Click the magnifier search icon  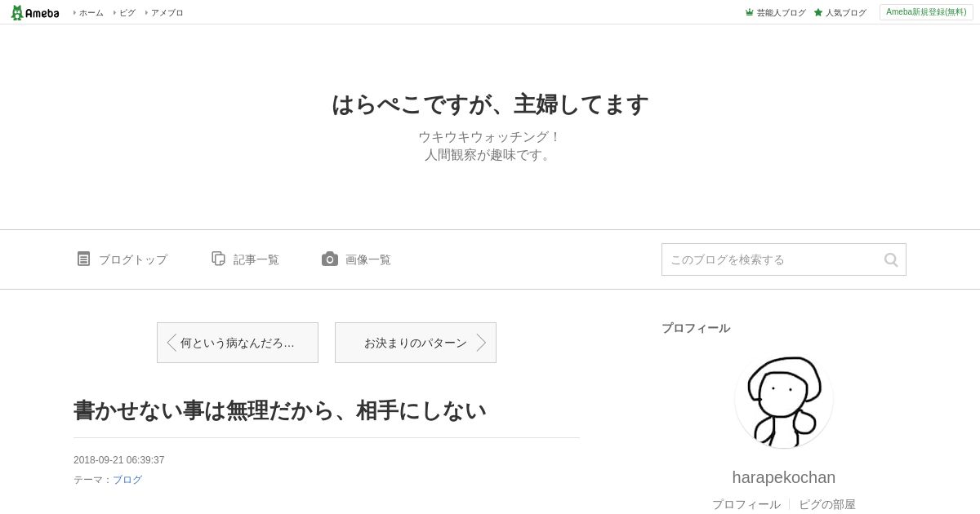891,259
